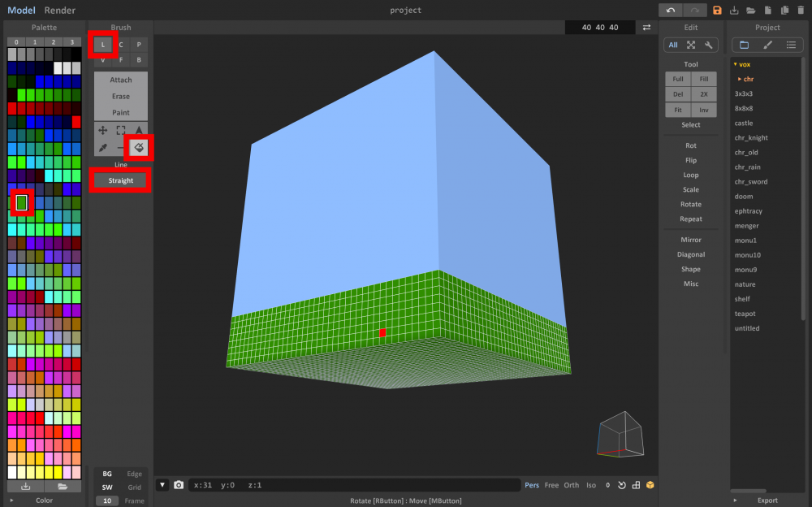Take a screenshot with the camera icon

point(179,484)
